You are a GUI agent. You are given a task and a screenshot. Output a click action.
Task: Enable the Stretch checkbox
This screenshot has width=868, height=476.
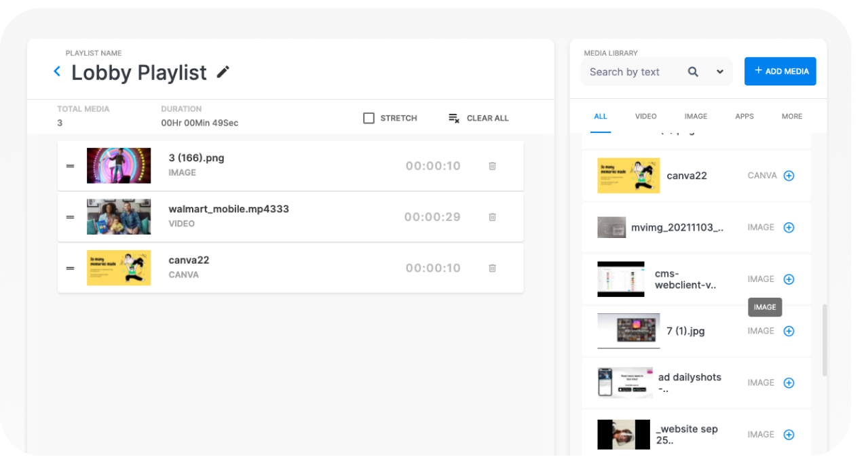(369, 118)
